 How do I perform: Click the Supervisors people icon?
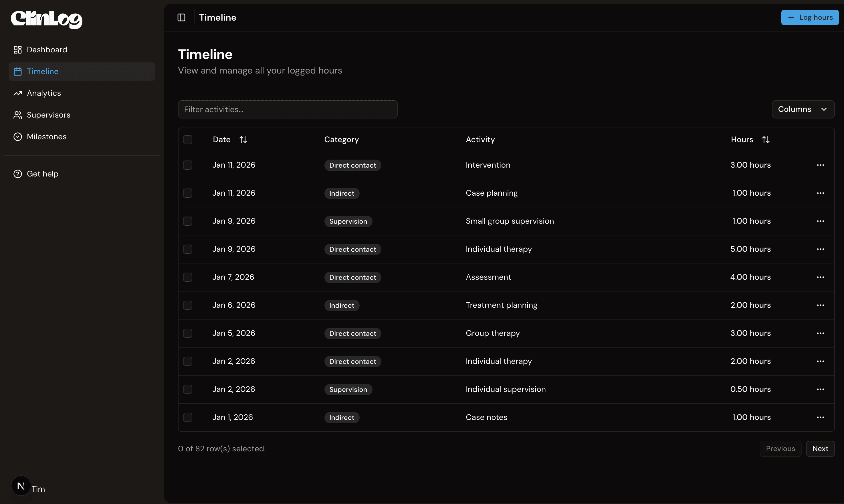click(x=18, y=115)
